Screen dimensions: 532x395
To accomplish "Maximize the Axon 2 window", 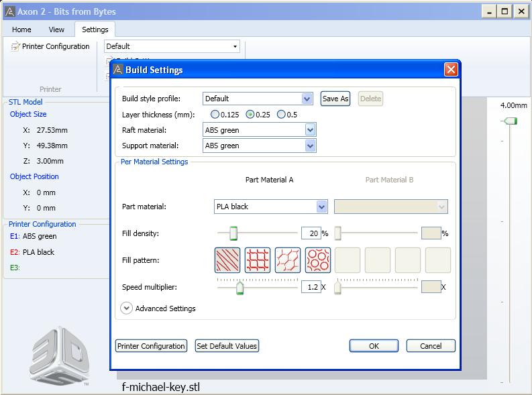I will [505, 11].
